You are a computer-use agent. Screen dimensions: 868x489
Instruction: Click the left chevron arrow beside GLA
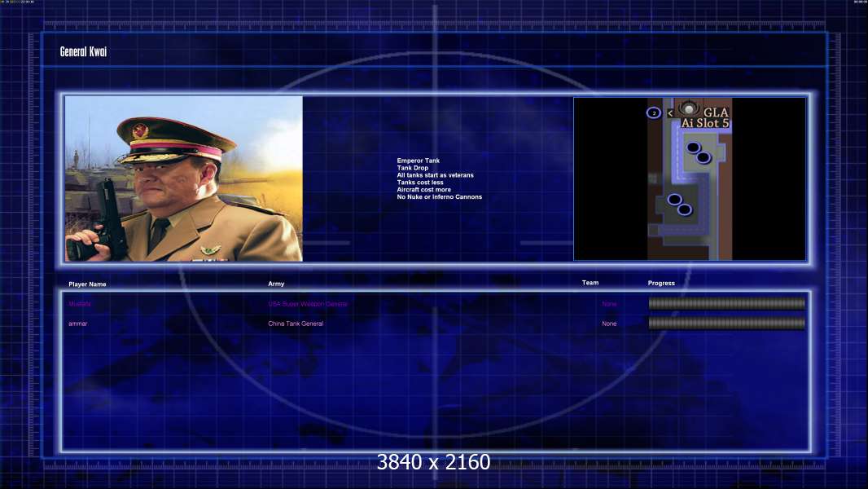coord(670,113)
